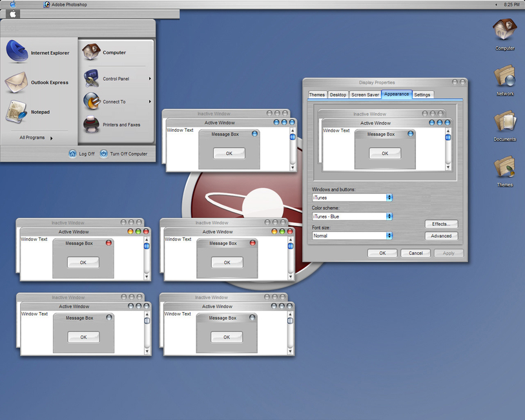525x420 pixels.
Task: Click the scroll down arrow in Display Properties preview
Action: (448, 167)
